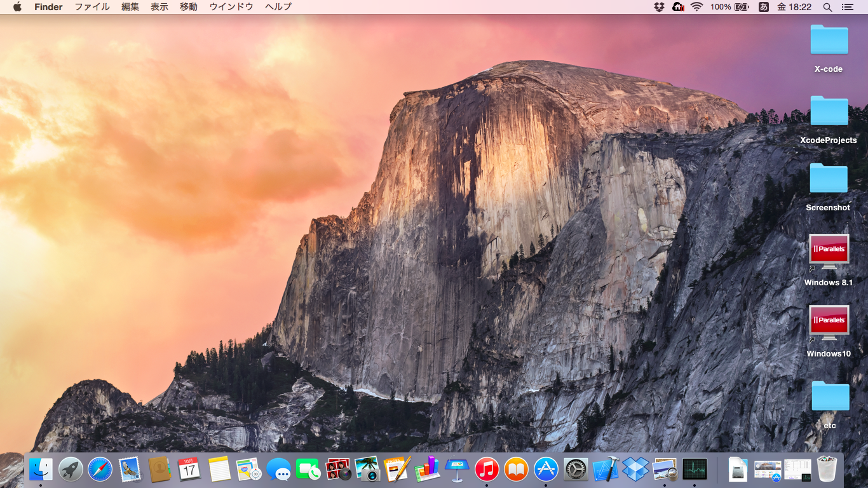Open the あ input source menu
The width and height of the screenshot is (868, 488).
coord(763,7)
